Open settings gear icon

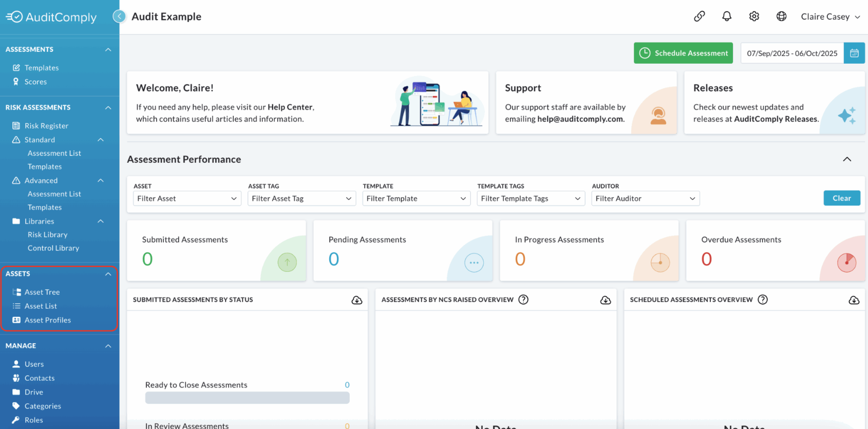pos(754,16)
